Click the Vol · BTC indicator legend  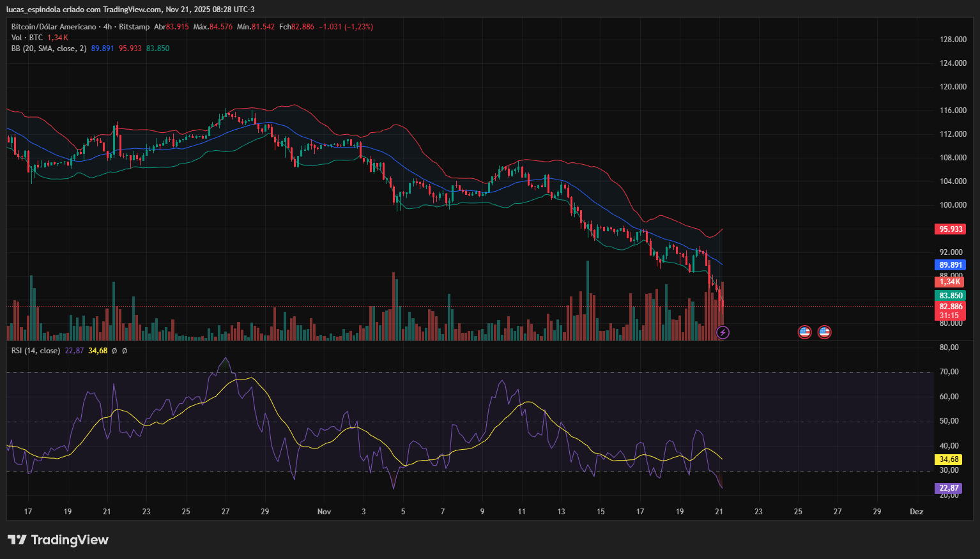[x=27, y=38]
